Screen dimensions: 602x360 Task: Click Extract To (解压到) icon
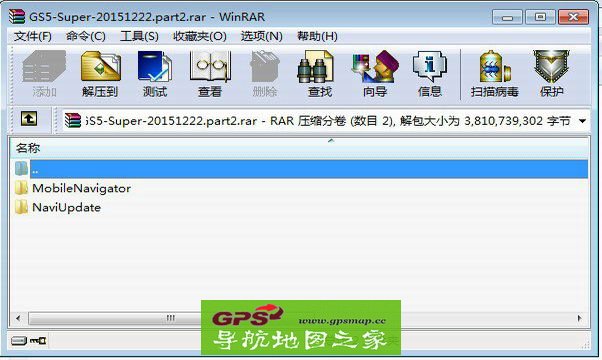coord(100,74)
